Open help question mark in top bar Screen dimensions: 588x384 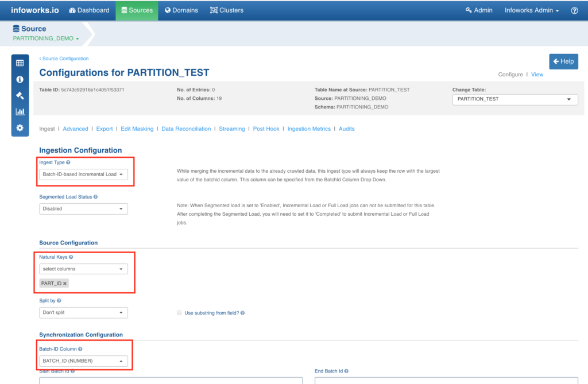click(574, 10)
